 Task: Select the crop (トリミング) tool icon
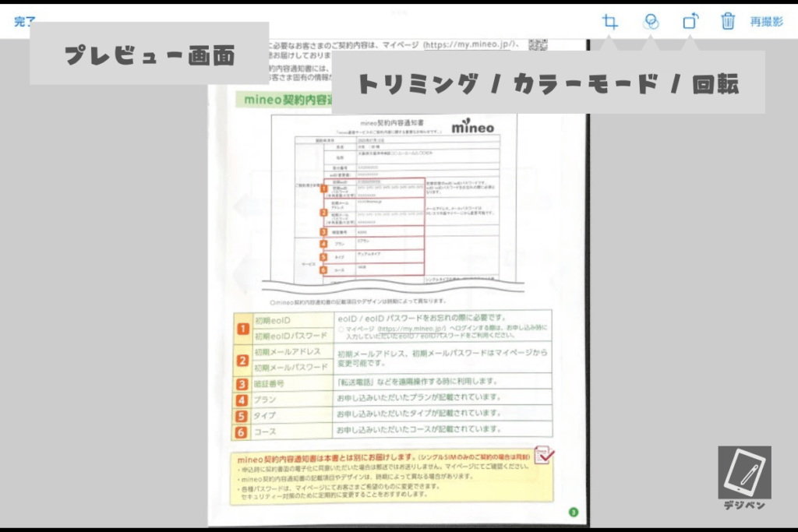pos(610,22)
